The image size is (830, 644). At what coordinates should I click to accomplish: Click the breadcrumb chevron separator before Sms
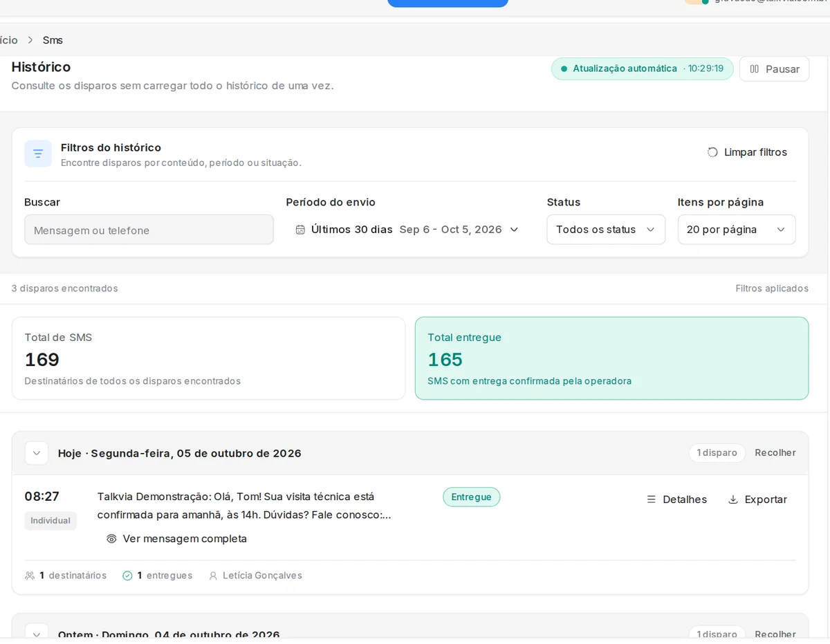click(30, 40)
